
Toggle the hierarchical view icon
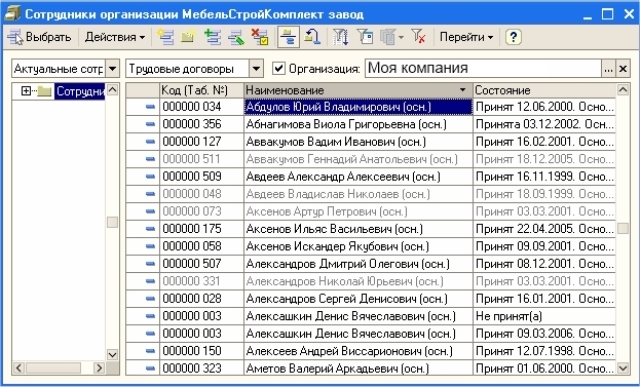[x=288, y=37]
